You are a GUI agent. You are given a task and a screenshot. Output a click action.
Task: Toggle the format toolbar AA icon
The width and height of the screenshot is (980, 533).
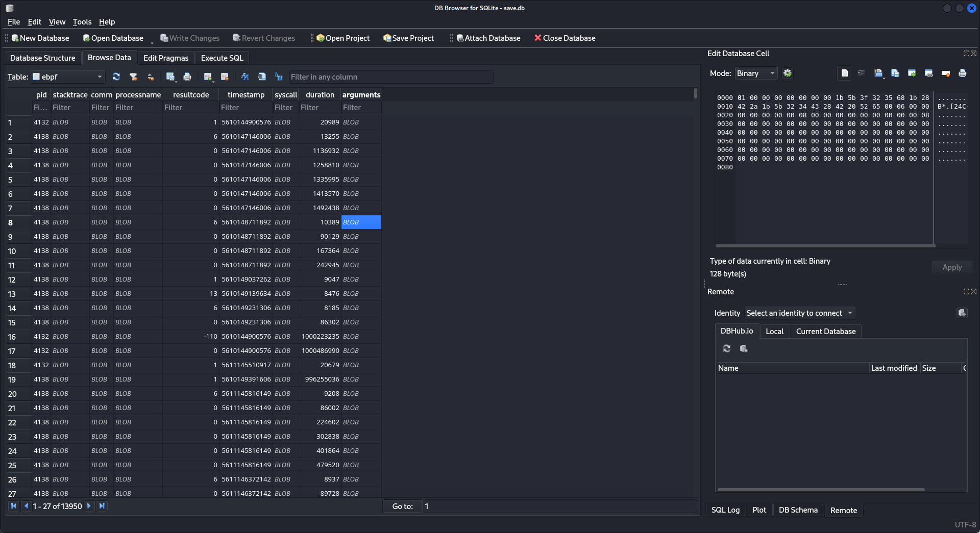(x=245, y=77)
